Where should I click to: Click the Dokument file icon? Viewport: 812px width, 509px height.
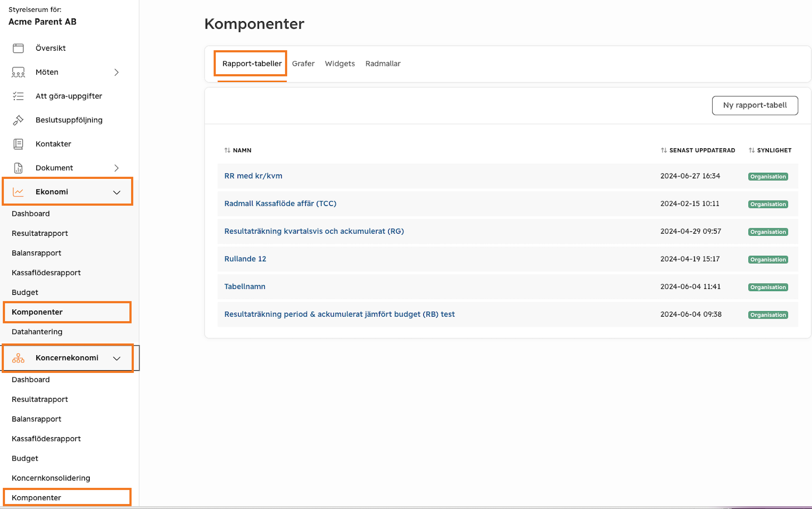18,168
